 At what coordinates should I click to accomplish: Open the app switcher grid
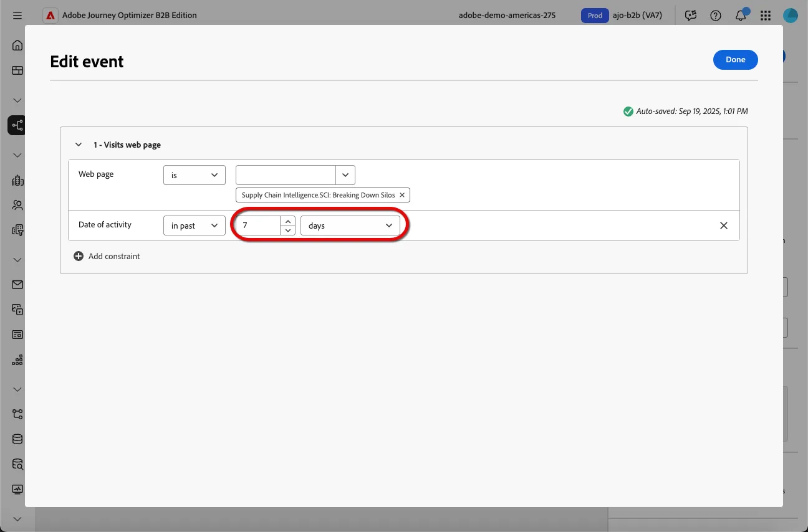pyautogui.click(x=766, y=16)
